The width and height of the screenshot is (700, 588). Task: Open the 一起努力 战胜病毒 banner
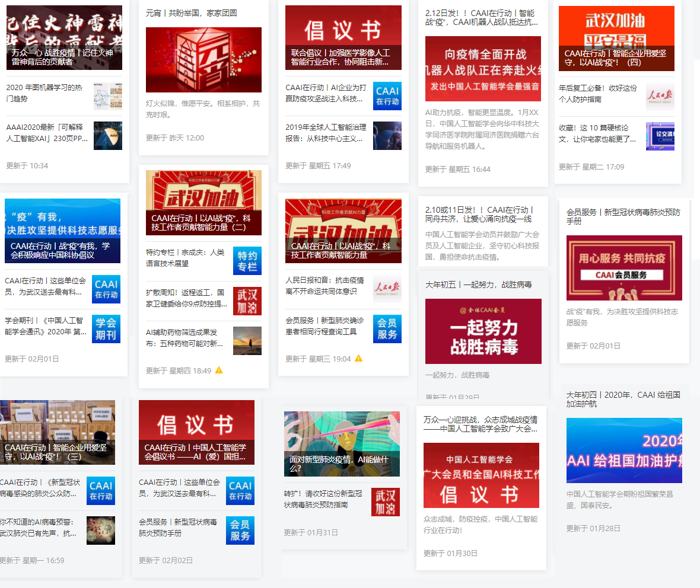coord(483,331)
